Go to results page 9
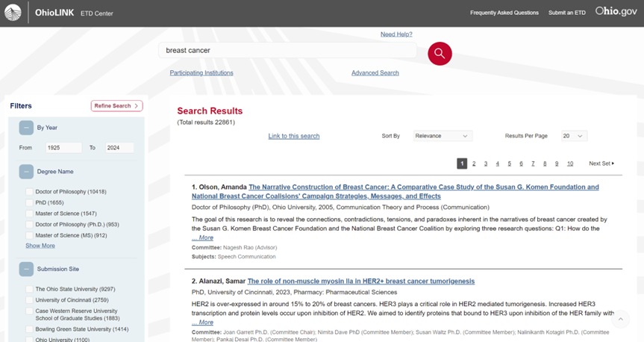This screenshot has height=342, width=644. [x=557, y=164]
